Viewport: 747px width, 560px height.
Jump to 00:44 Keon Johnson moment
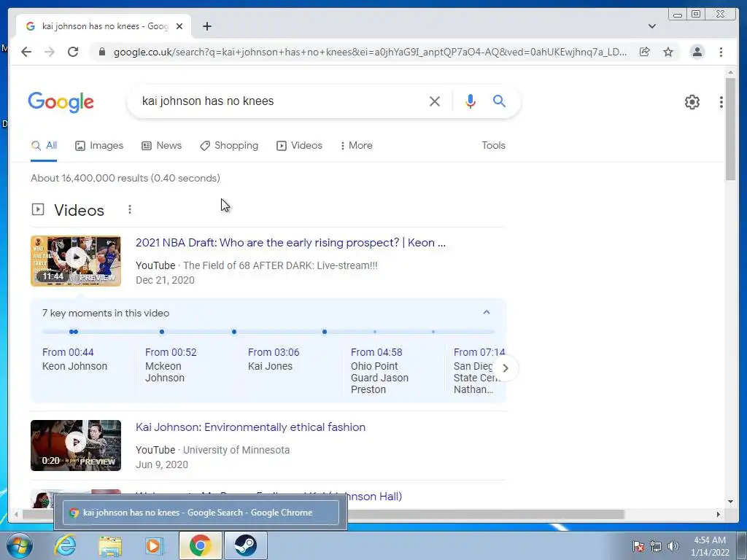[x=75, y=359]
